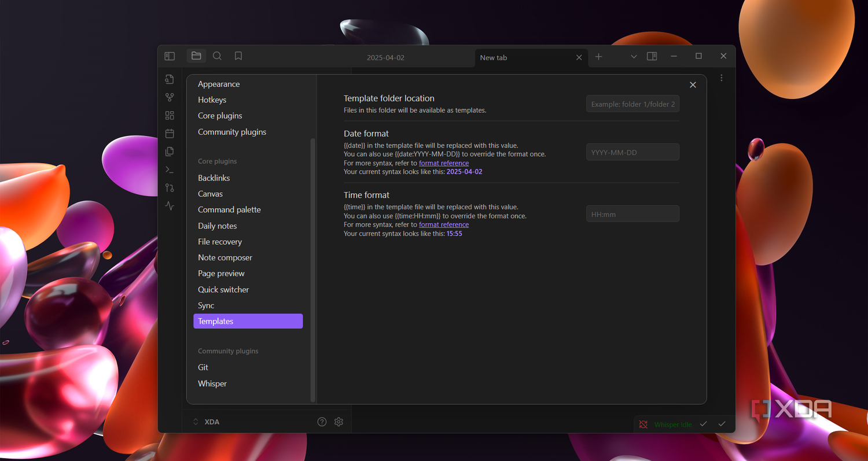The image size is (868, 461).
Task: Add a new tab with the plus icon
Action: pos(599,57)
